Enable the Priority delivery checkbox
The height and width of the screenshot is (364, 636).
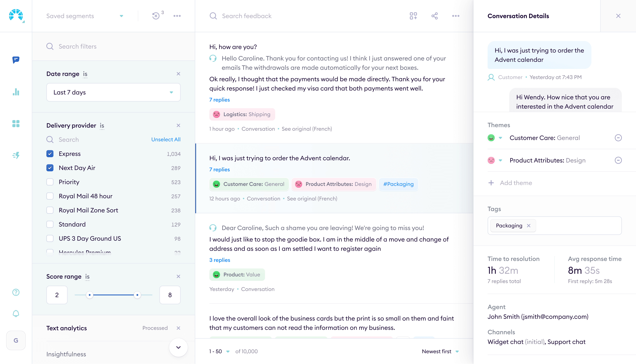point(50,182)
